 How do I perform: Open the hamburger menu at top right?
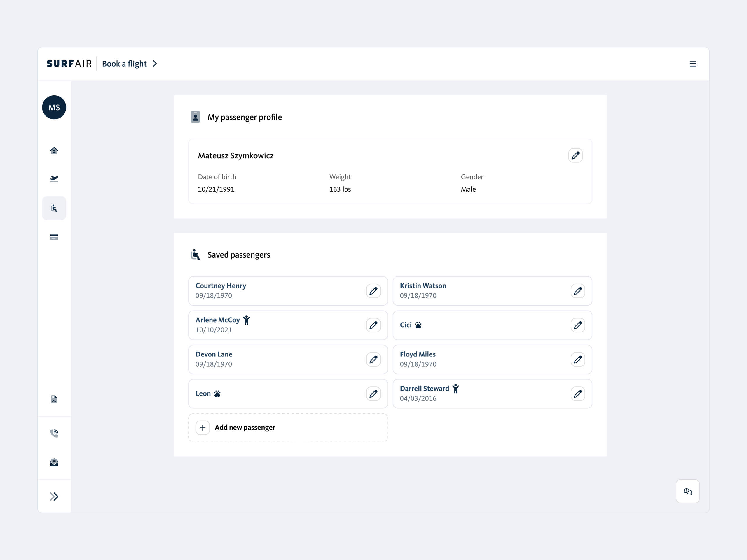(693, 64)
